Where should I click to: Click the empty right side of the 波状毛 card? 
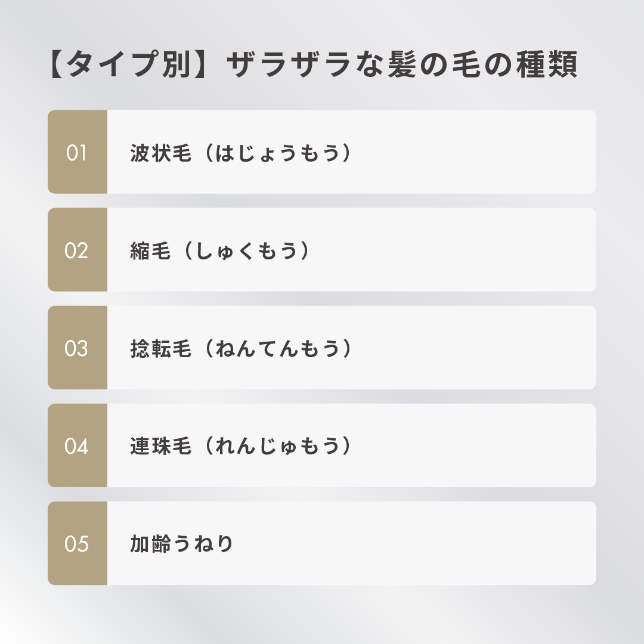click(477, 152)
